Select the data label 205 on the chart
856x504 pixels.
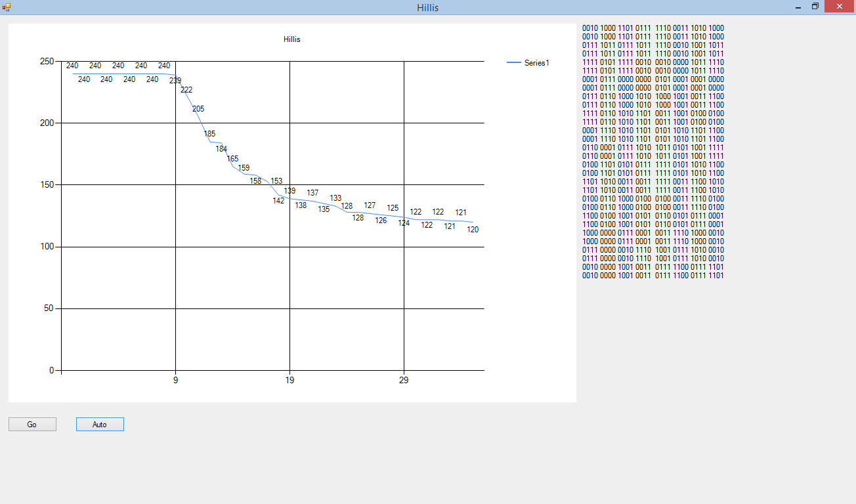coord(198,109)
